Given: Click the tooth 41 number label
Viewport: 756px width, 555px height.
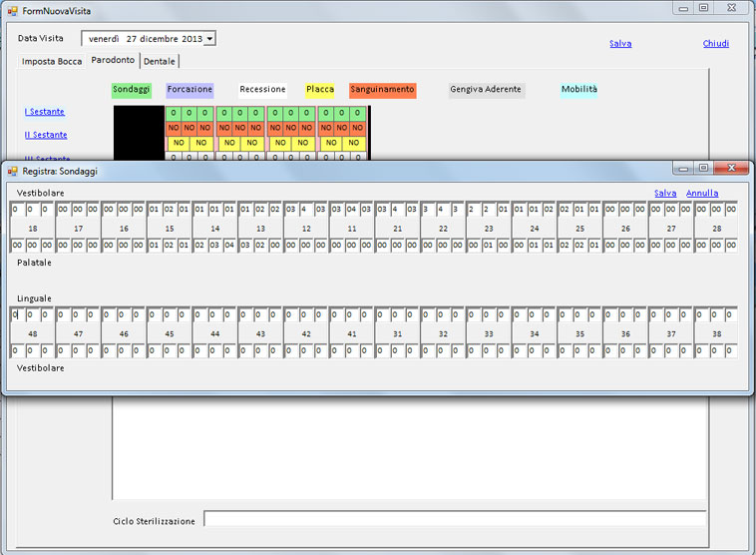Looking at the screenshot, I should point(352,334).
